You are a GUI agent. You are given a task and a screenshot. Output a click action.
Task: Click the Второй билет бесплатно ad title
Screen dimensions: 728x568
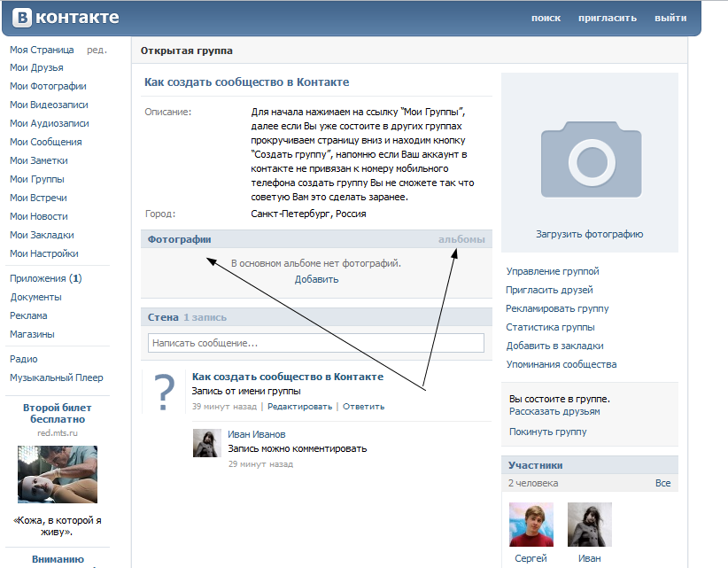tap(58, 413)
